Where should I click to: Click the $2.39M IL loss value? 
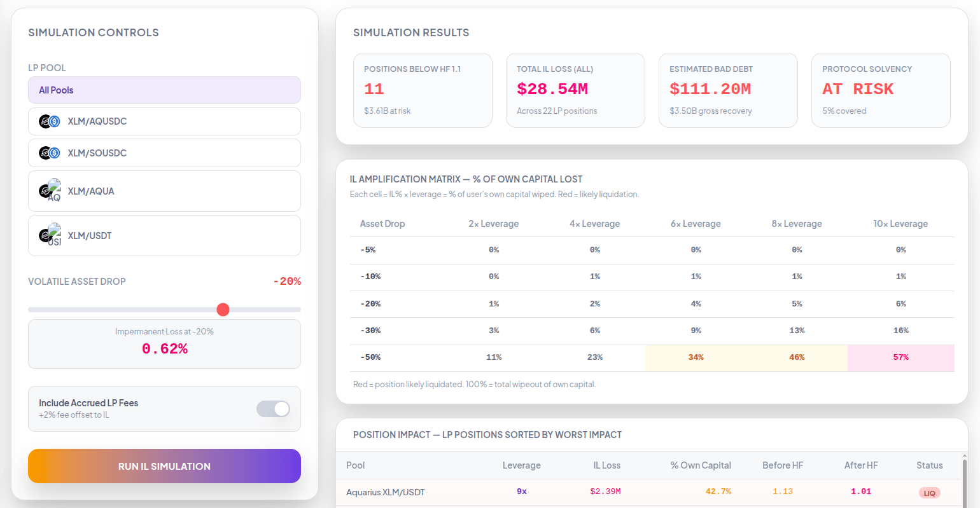pyautogui.click(x=605, y=491)
